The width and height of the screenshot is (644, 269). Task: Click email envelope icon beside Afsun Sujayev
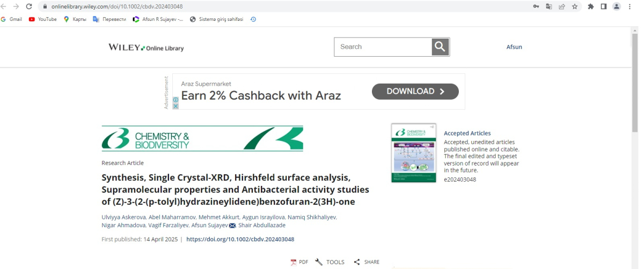click(232, 226)
